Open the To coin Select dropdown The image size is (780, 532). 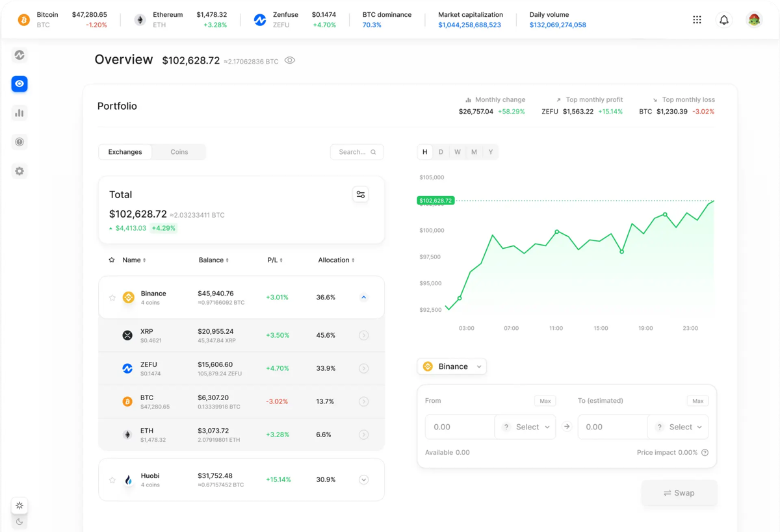point(678,427)
